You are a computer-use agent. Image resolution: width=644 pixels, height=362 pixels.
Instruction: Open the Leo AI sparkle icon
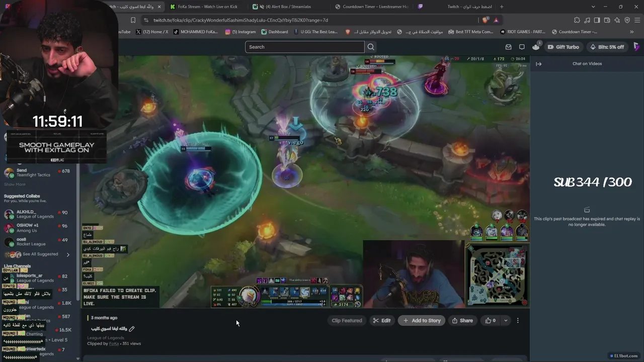(617, 20)
